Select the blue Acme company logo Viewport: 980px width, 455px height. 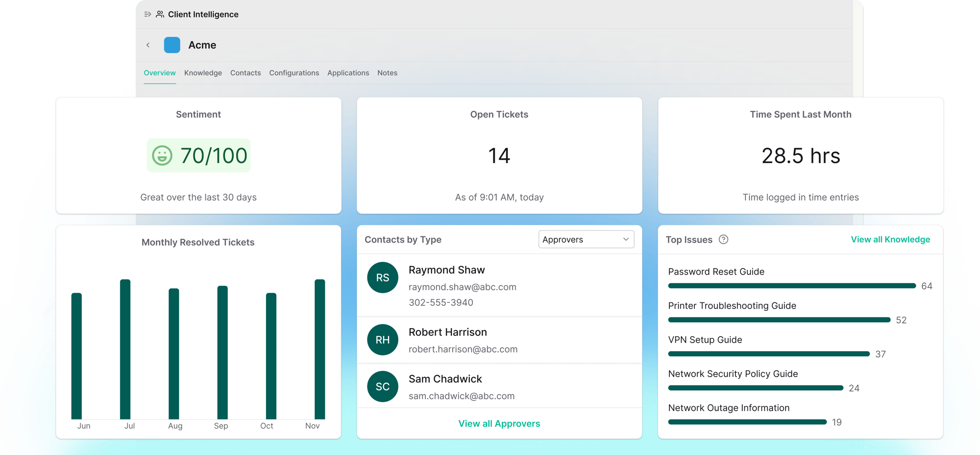coord(172,45)
